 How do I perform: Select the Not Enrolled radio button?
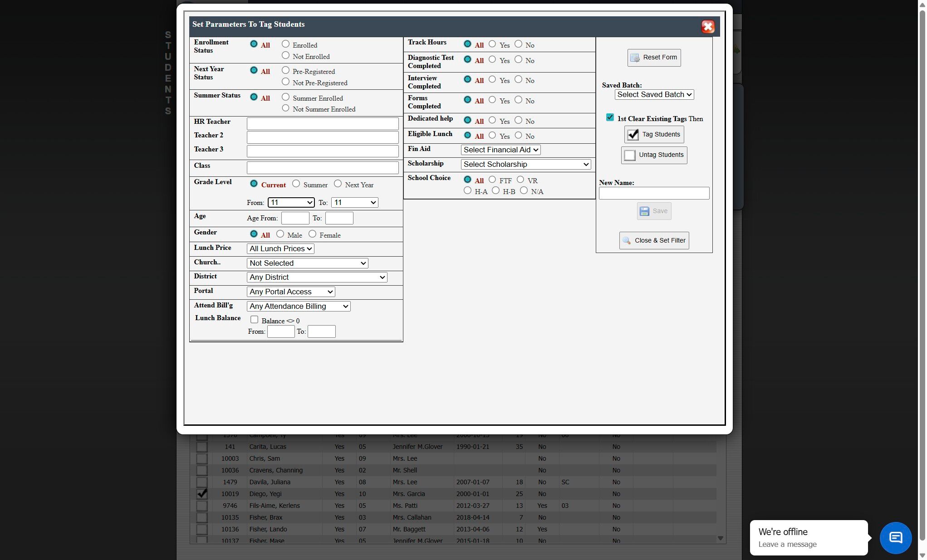coord(285,55)
